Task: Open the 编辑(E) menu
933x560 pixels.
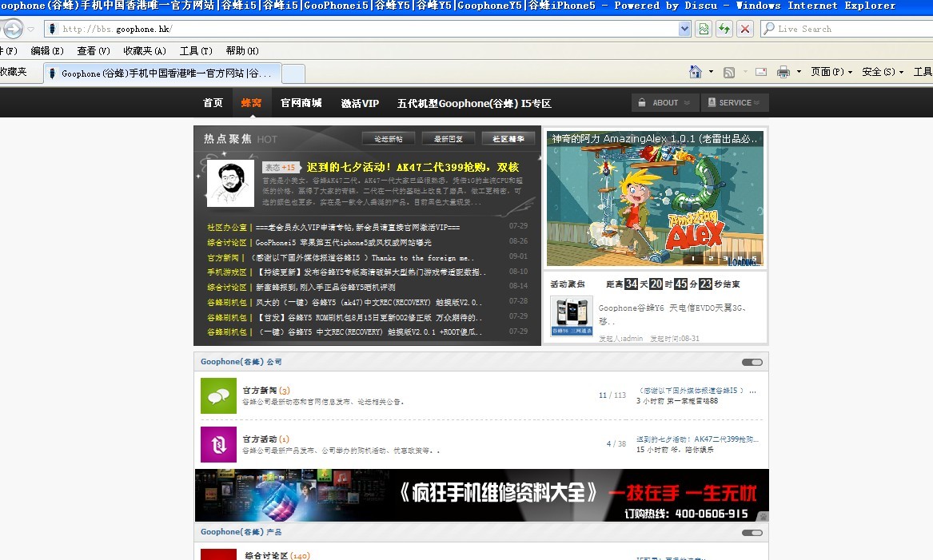Action: pyautogui.click(x=47, y=50)
